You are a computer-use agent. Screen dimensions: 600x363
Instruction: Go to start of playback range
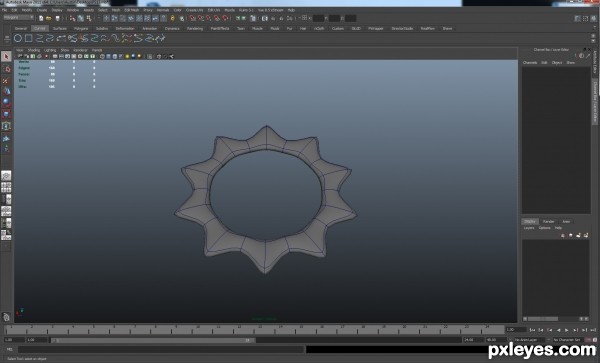(x=532, y=330)
